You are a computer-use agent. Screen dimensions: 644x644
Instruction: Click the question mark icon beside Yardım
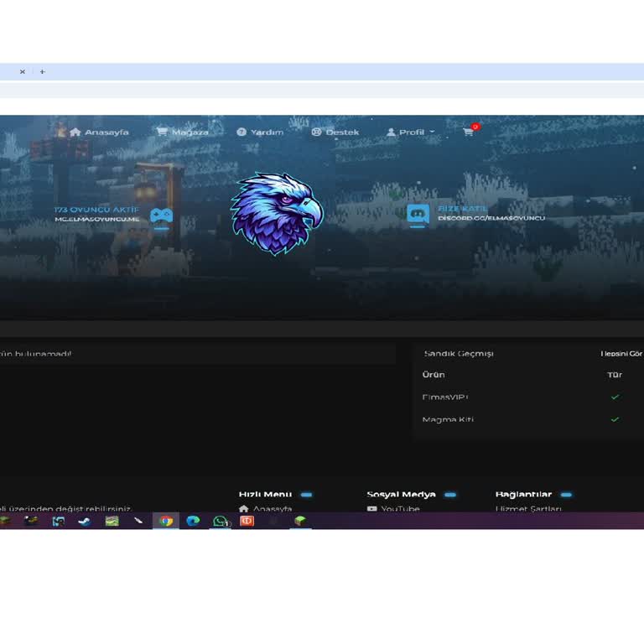coord(241,132)
